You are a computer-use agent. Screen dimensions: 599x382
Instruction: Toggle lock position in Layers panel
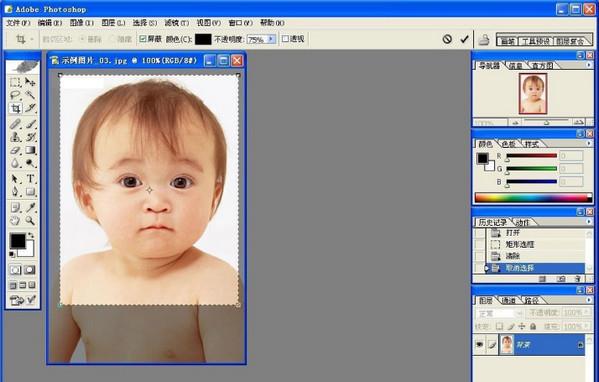click(522, 327)
